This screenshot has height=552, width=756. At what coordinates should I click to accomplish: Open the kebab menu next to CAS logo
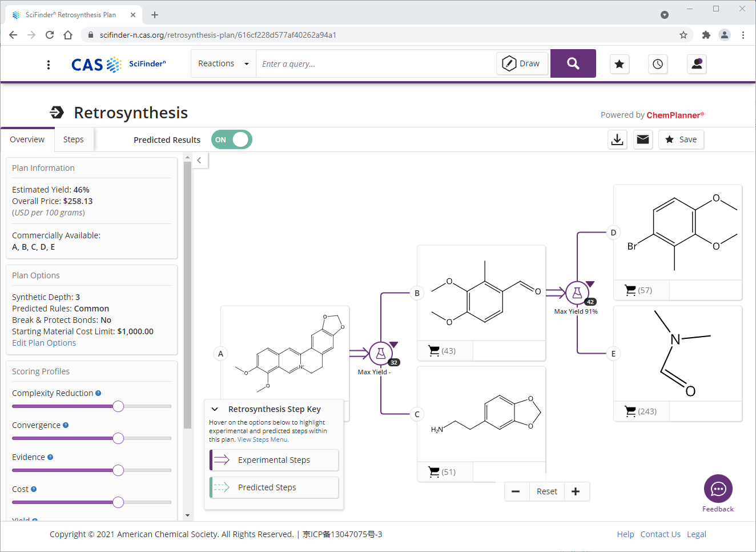49,64
